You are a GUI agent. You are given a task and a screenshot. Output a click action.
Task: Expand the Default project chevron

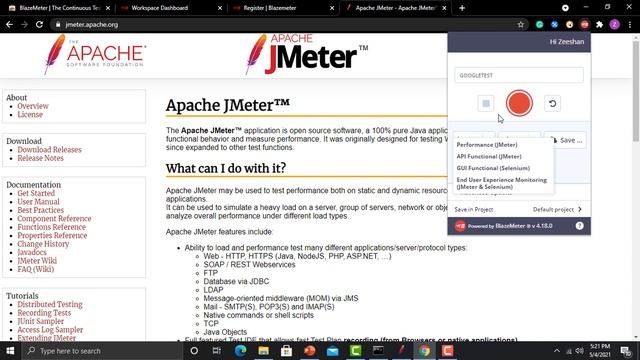[x=580, y=209]
